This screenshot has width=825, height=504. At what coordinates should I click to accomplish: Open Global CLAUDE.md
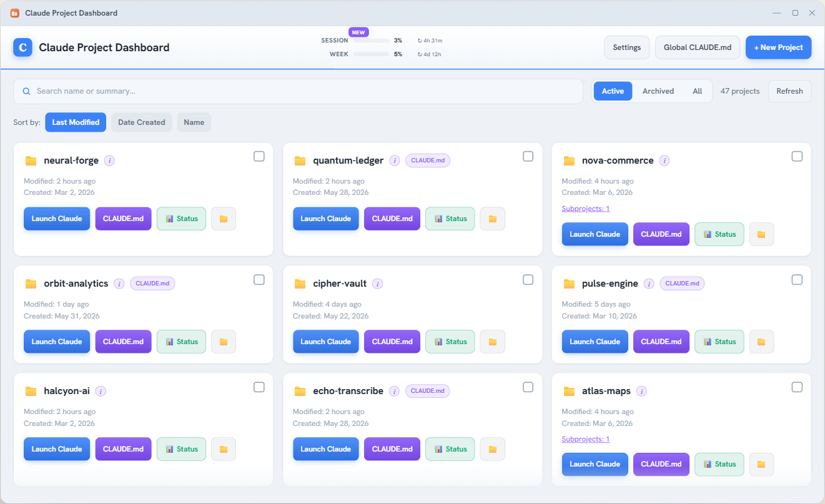[698, 47]
